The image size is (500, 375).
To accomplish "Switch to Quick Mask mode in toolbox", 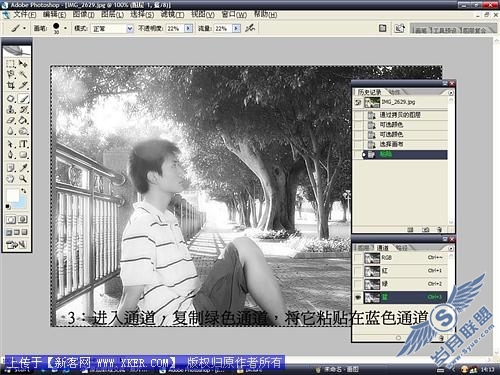I will [x=22, y=220].
